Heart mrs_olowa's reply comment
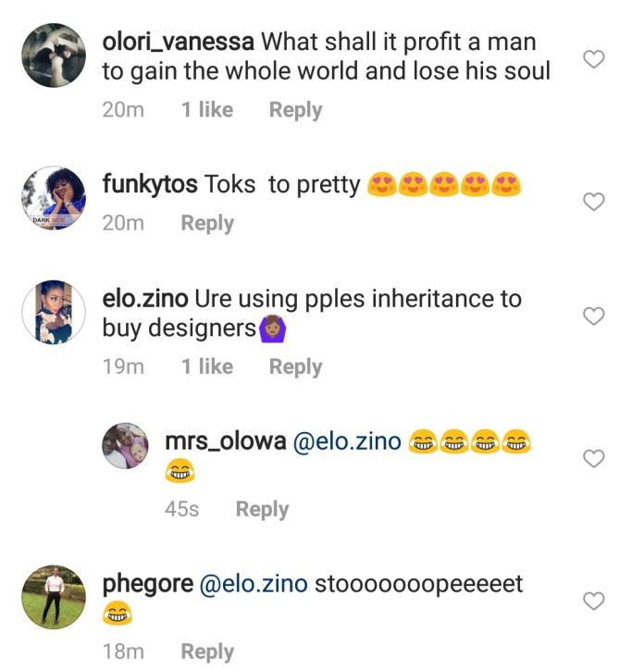The width and height of the screenshot is (644, 670). (x=593, y=458)
